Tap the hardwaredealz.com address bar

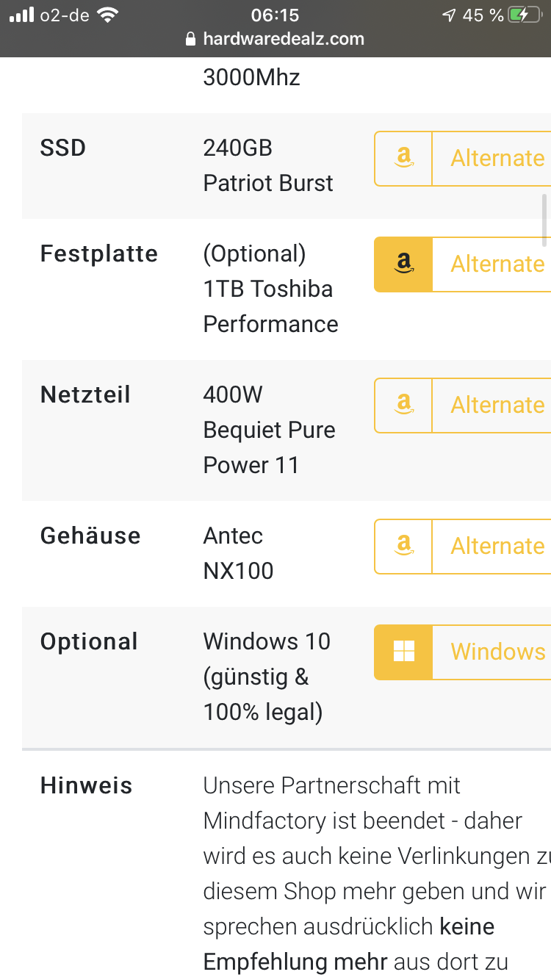pyautogui.click(x=283, y=39)
